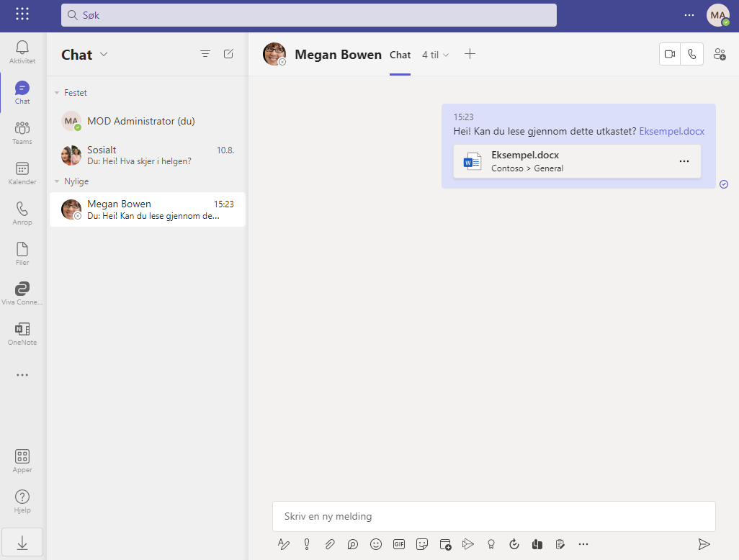This screenshot has width=739, height=560.
Task: Add a new tab with plus button
Action: tap(470, 54)
